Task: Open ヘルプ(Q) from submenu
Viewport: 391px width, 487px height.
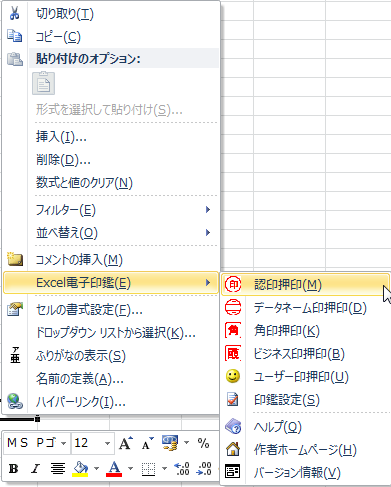Action: [305, 426]
